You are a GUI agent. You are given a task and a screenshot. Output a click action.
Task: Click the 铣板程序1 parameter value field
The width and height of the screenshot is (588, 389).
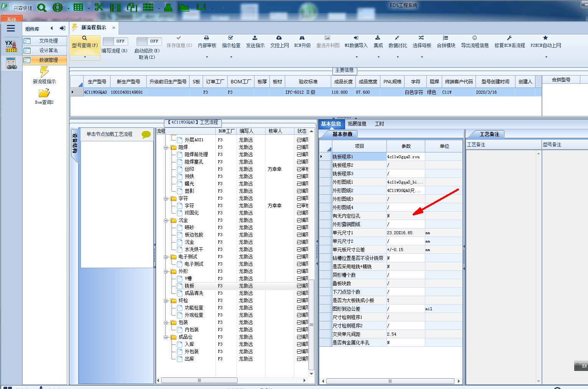pyautogui.click(x=405, y=157)
